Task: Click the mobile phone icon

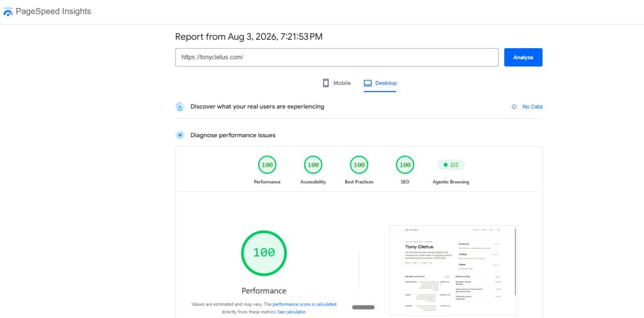Action: (x=326, y=83)
